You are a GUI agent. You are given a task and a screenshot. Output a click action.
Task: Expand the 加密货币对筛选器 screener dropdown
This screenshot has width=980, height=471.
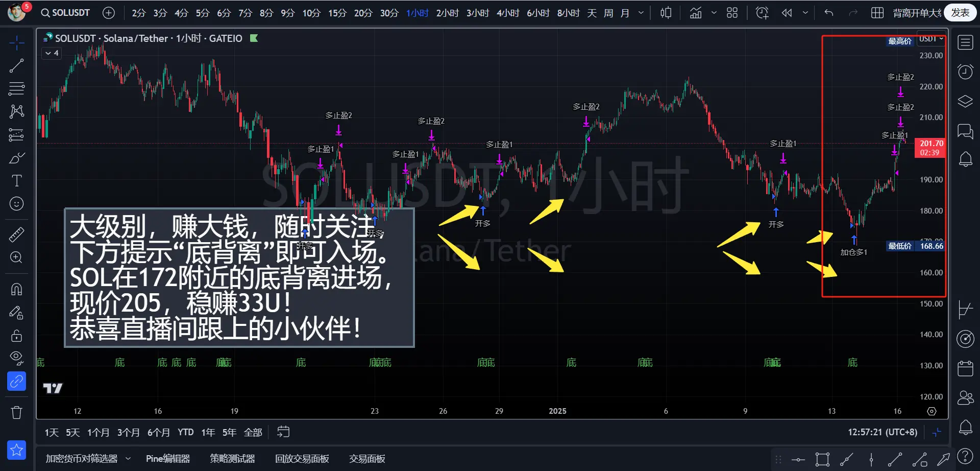click(128, 459)
